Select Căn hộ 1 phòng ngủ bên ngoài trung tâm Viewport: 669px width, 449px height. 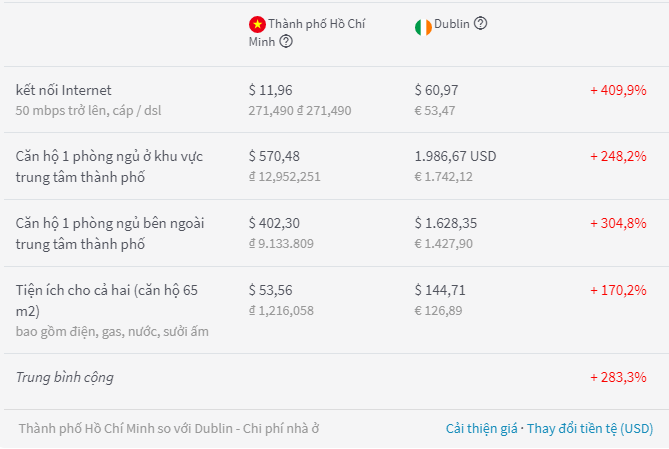click(110, 233)
